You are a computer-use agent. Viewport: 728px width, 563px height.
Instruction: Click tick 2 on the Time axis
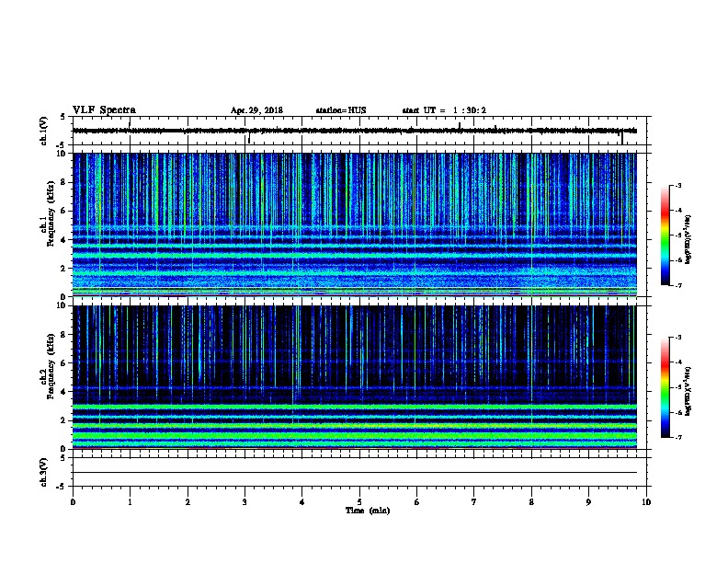click(188, 502)
